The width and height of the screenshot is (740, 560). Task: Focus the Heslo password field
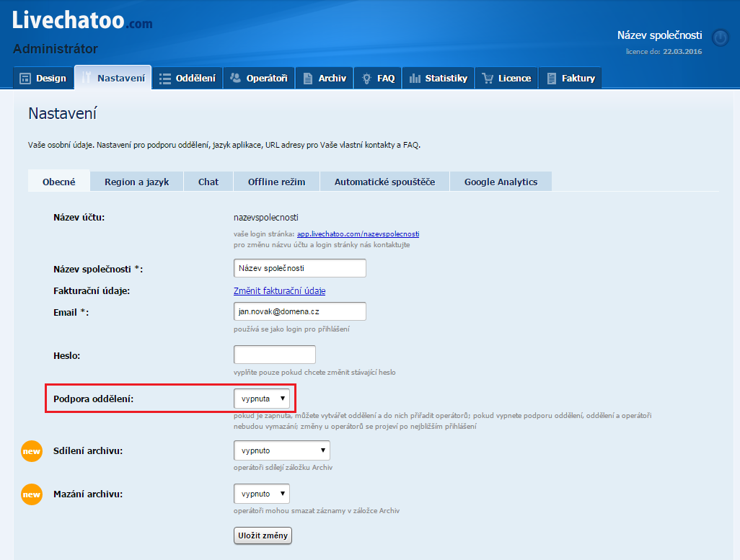pos(275,355)
